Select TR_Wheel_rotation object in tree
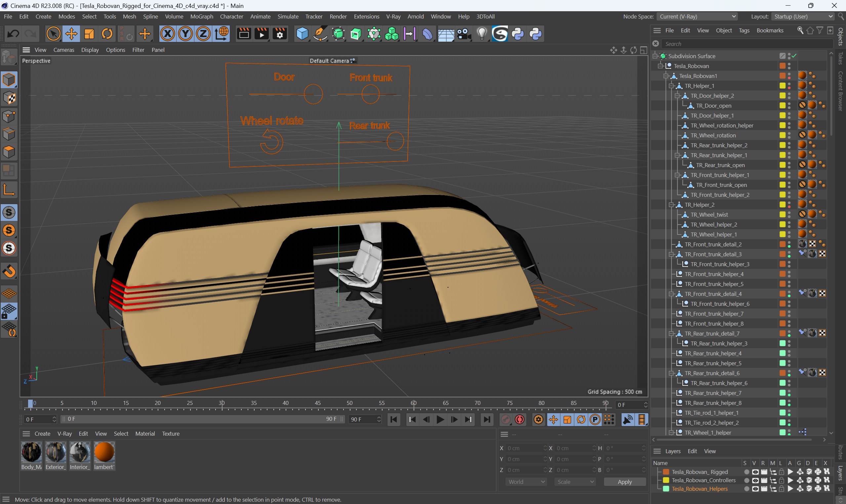This screenshot has height=504, width=846. coord(713,135)
